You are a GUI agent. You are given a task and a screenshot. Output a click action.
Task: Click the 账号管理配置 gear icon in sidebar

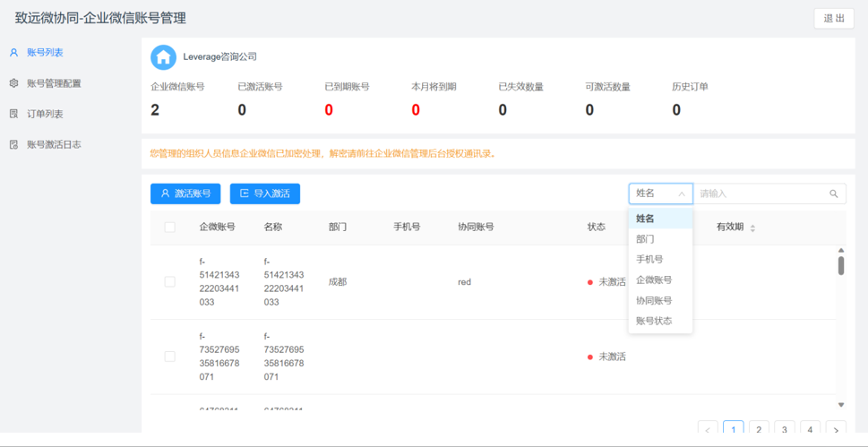click(13, 83)
